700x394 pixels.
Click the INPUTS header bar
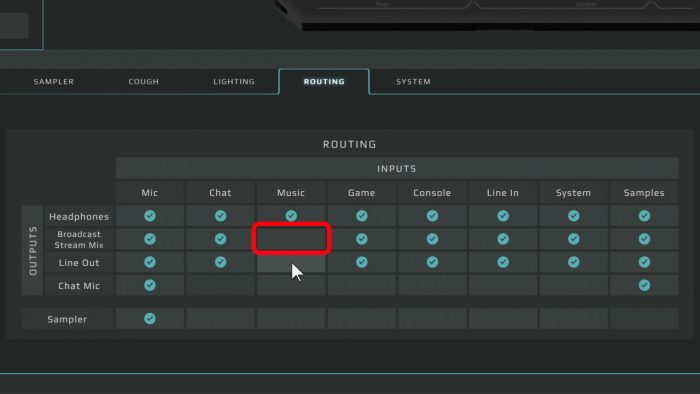tap(397, 169)
